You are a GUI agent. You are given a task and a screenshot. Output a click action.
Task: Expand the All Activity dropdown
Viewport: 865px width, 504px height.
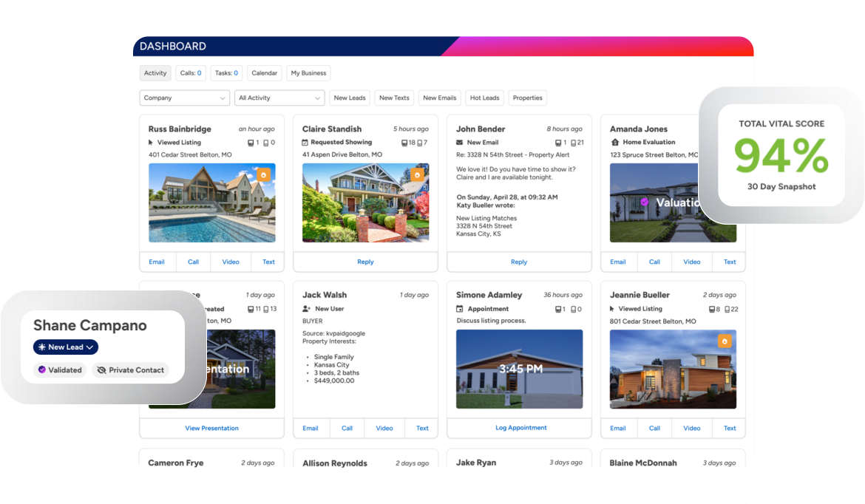click(279, 98)
